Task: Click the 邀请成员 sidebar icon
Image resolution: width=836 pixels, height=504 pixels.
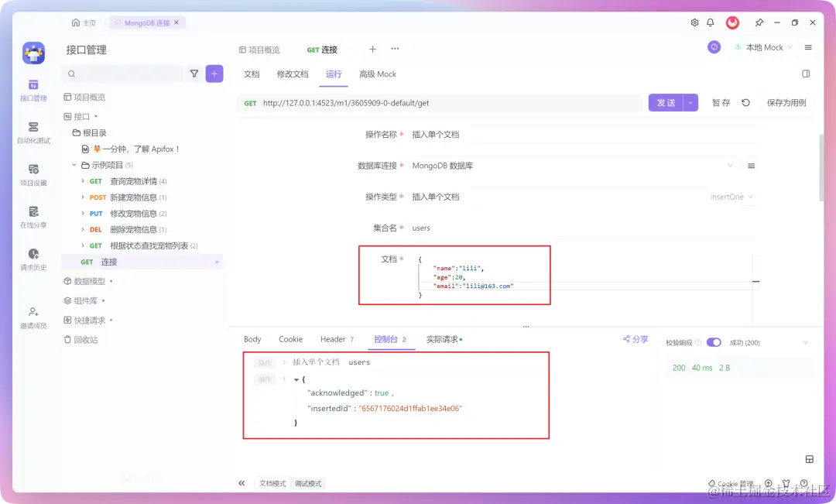Action: tap(33, 316)
